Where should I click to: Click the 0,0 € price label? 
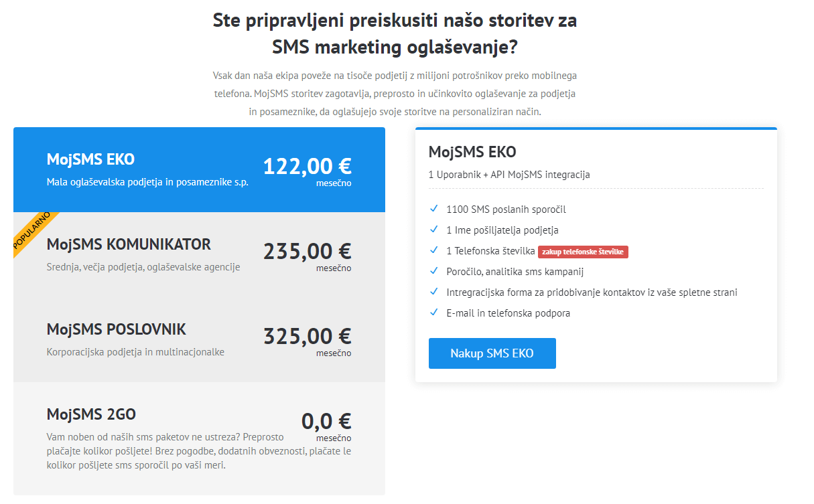[326, 421]
